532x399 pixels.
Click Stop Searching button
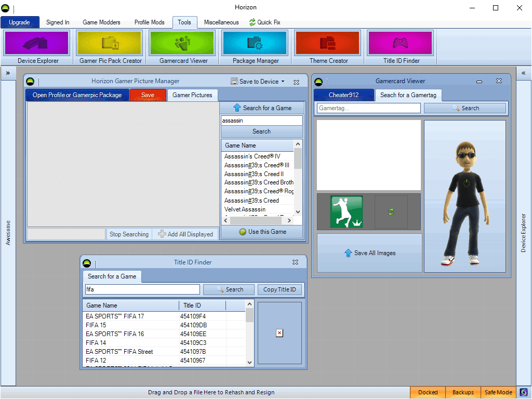coord(129,234)
